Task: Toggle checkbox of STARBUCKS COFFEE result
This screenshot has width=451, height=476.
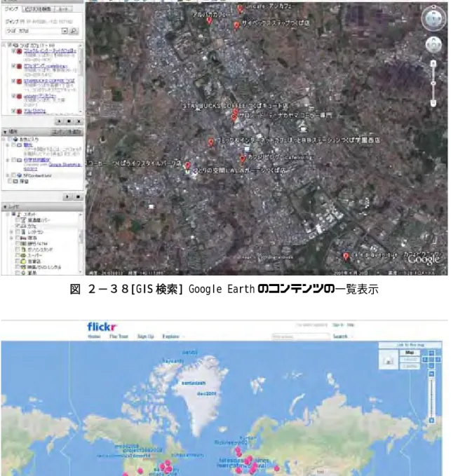Action: [13, 81]
